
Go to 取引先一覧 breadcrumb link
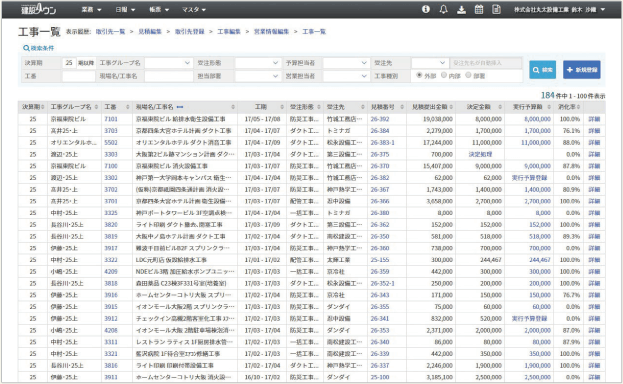[x=110, y=31]
